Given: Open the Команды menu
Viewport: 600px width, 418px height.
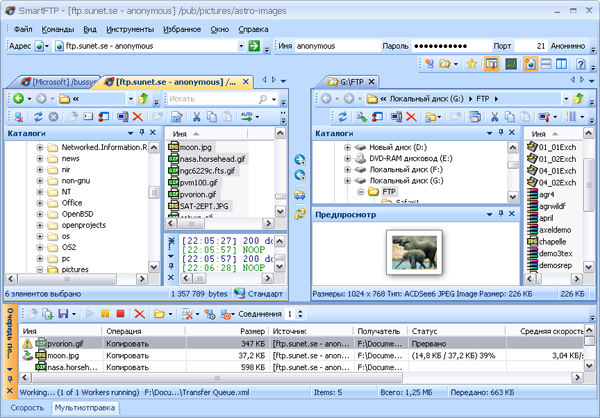Looking at the screenshot, I should coord(58,29).
